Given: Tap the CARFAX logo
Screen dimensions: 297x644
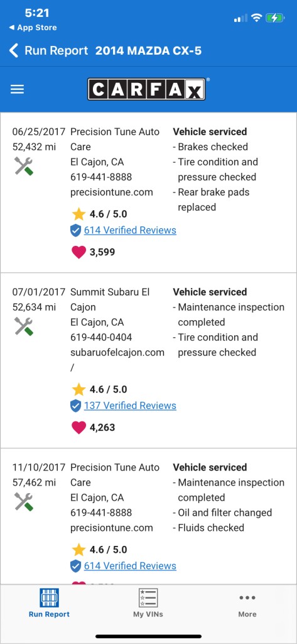Looking at the screenshot, I should coord(146,89).
